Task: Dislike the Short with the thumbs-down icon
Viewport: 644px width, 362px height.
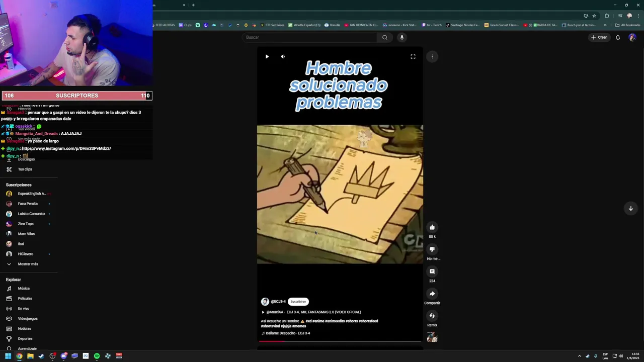Action: (x=432, y=249)
